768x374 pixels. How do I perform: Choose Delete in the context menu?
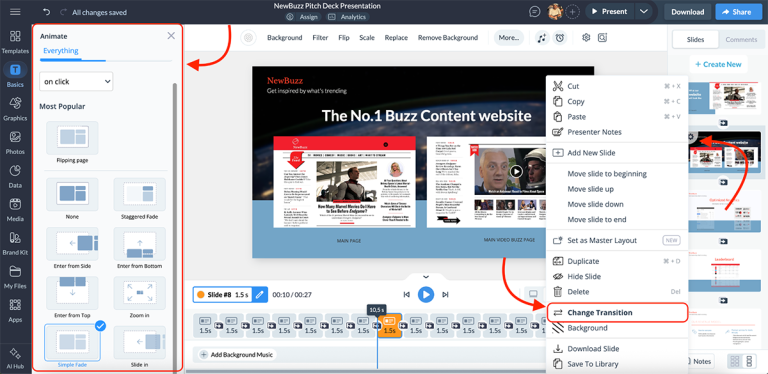(617, 291)
